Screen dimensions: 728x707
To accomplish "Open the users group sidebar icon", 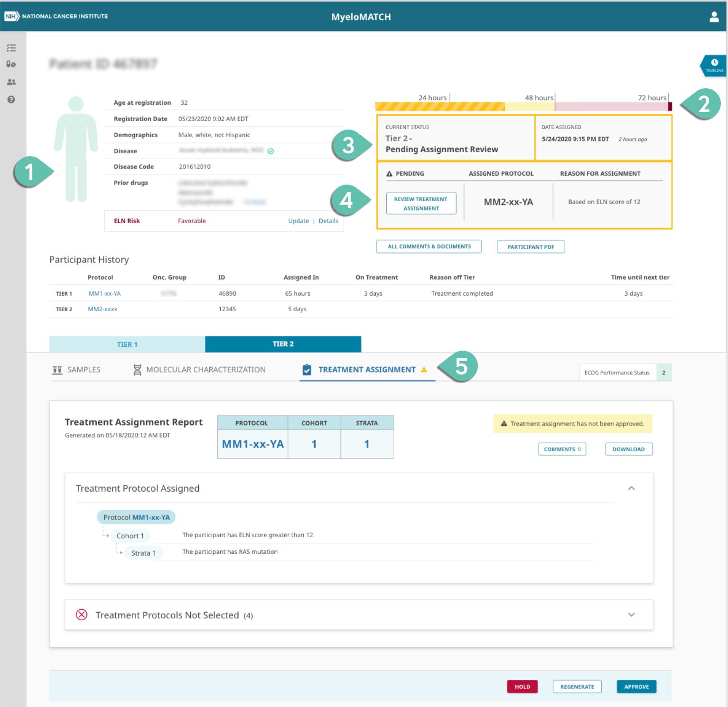I will coord(11,82).
